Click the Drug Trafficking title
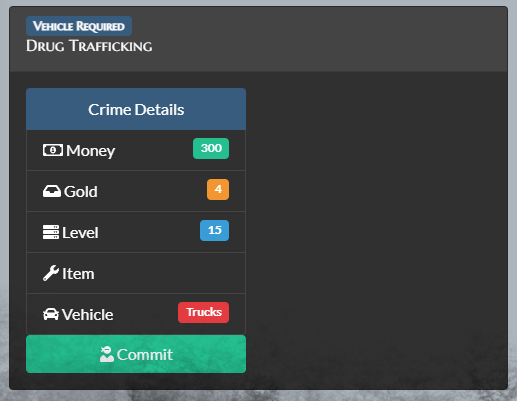This screenshot has width=517, height=401. point(89,46)
